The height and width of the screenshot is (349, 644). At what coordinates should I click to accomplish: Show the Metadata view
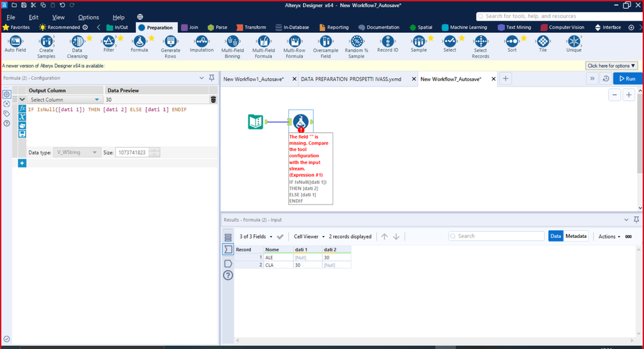(576, 236)
